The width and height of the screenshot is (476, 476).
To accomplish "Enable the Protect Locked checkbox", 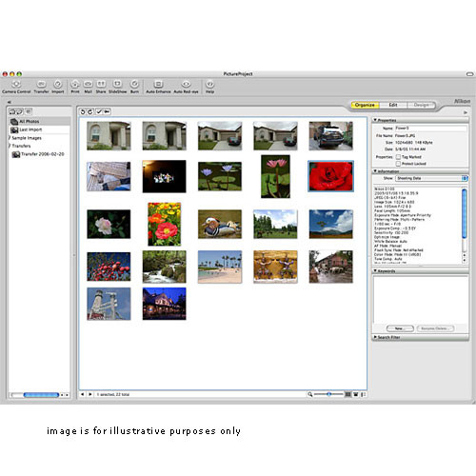I will pos(398,164).
